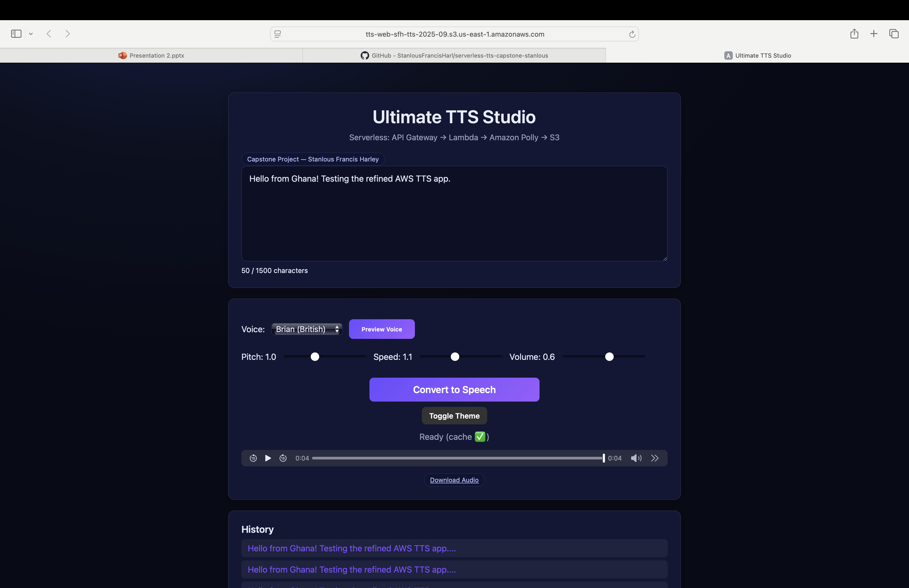
Task: Skip forward 15 seconds in the audio player
Action: point(283,458)
